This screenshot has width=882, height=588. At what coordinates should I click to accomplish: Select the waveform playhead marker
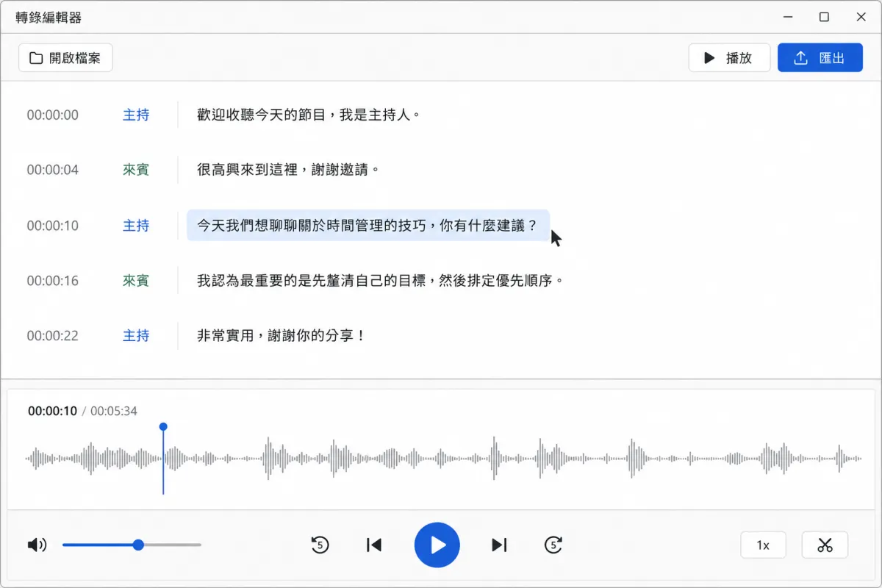163,426
